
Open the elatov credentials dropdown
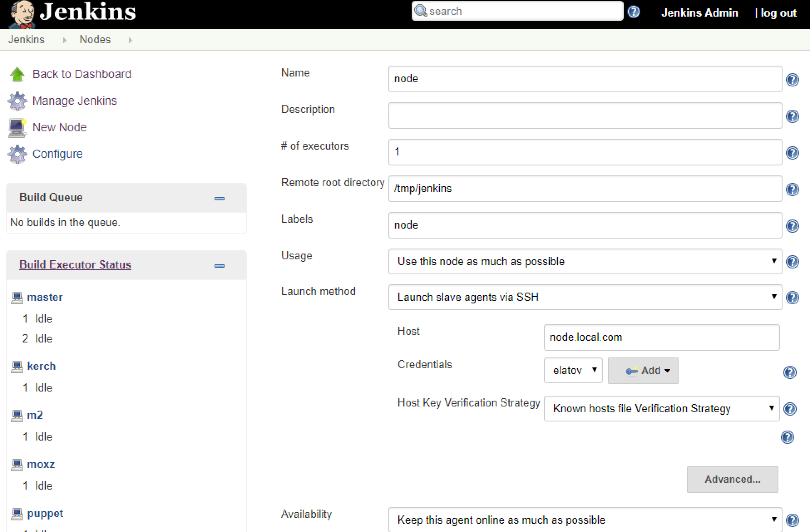pos(573,370)
